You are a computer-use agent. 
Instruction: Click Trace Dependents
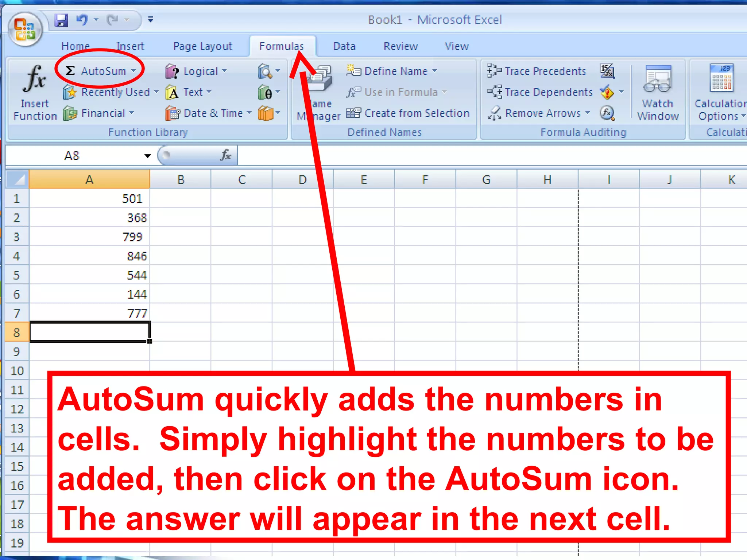coord(540,92)
